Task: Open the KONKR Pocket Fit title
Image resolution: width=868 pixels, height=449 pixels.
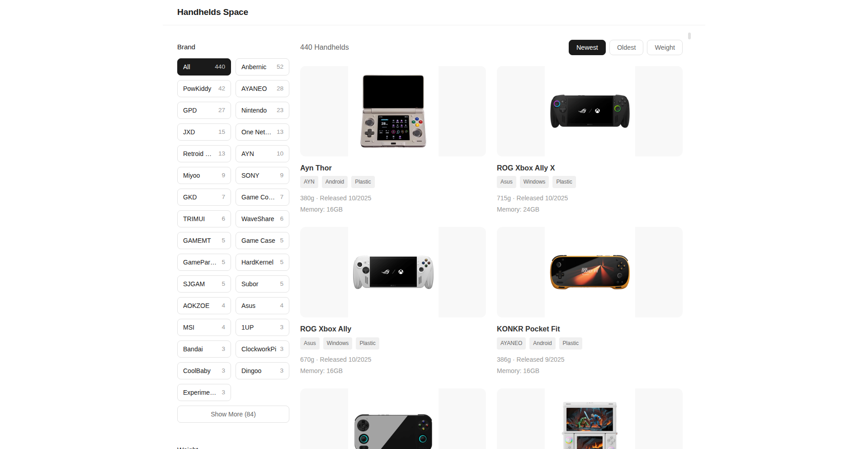Action: [x=528, y=329]
